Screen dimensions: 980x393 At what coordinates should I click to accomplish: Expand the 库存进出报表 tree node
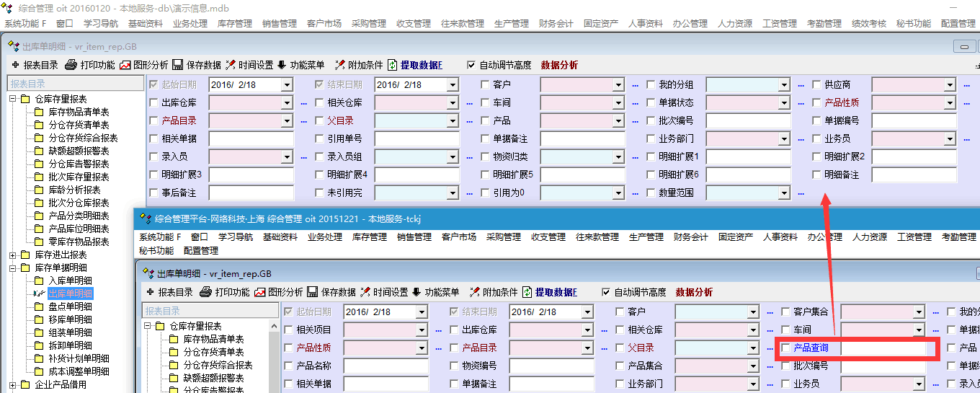(13, 255)
